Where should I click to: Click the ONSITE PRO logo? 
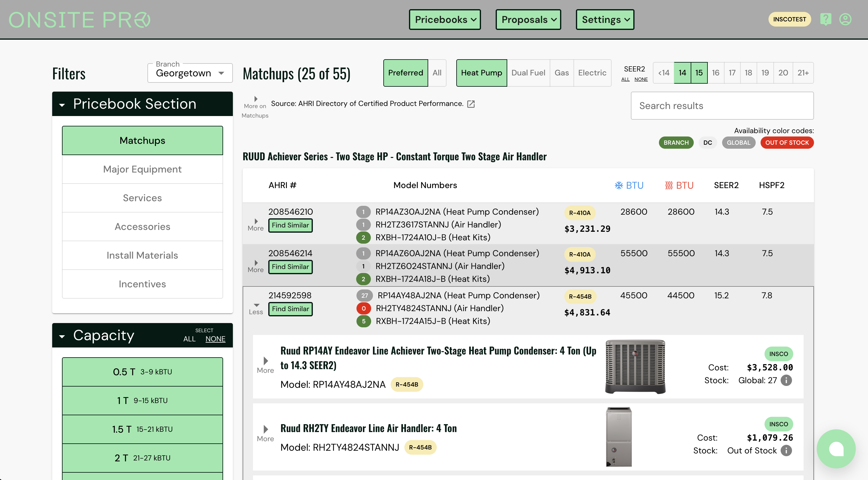(79, 20)
